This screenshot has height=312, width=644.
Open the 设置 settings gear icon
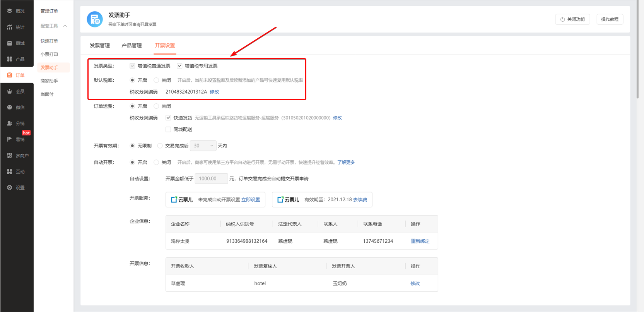(x=10, y=188)
